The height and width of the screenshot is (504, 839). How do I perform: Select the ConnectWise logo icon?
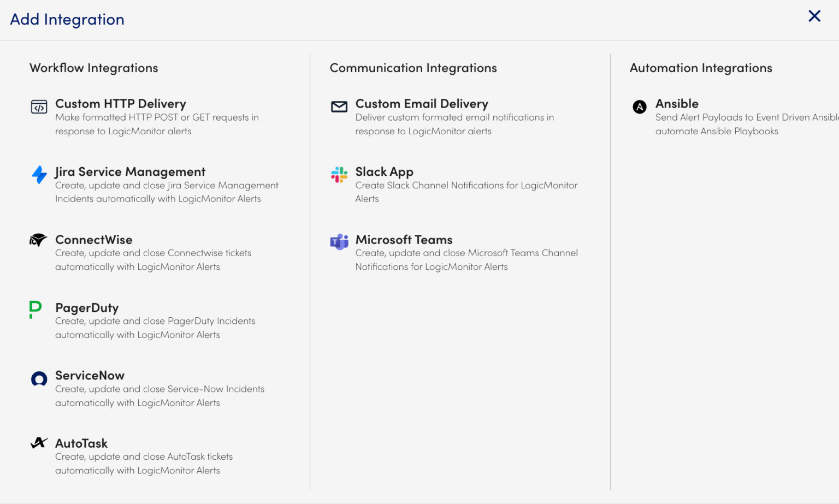pos(39,240)
